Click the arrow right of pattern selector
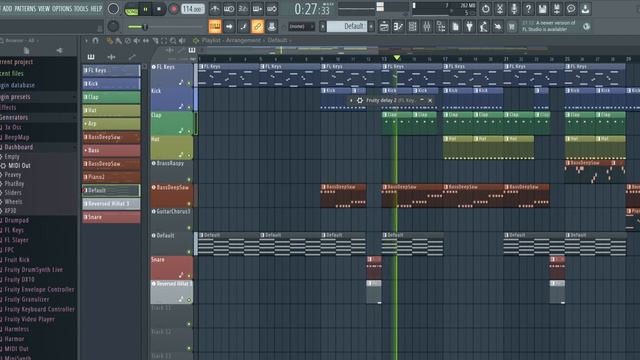Viewport: 640px width, 360px height. [371, 27]
